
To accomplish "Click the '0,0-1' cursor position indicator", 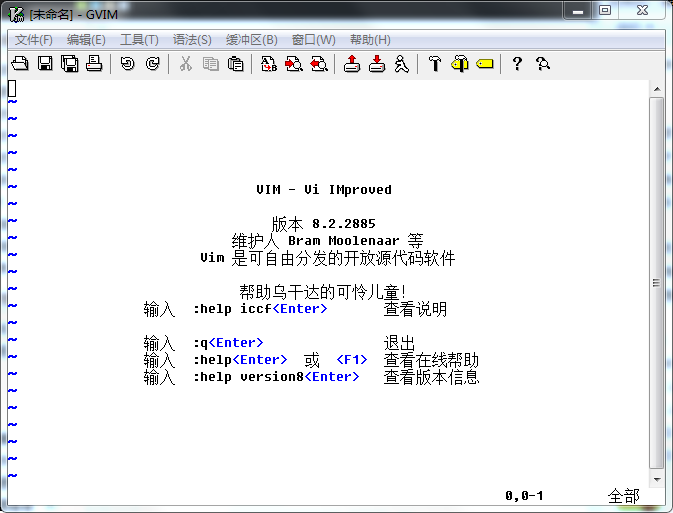I will (524, 496).
